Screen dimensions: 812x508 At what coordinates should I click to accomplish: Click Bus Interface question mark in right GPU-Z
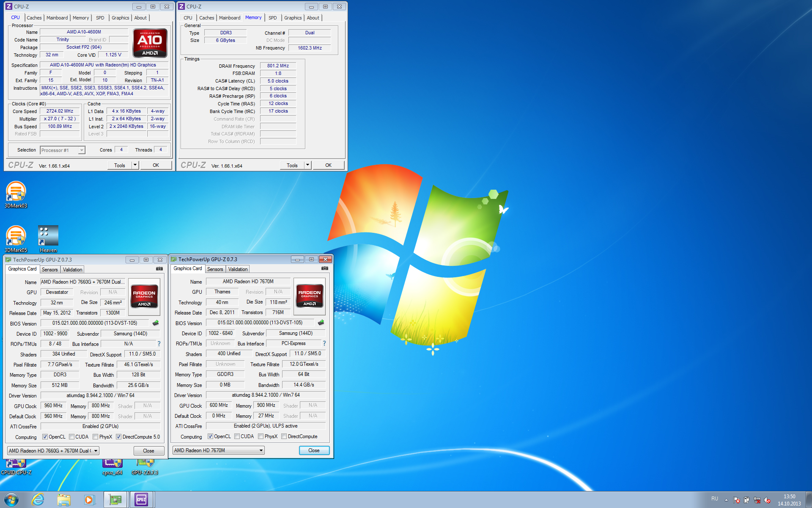(x=324, y=343)
